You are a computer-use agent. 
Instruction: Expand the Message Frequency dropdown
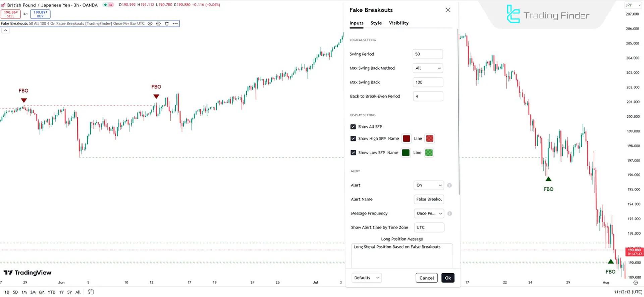429,214
